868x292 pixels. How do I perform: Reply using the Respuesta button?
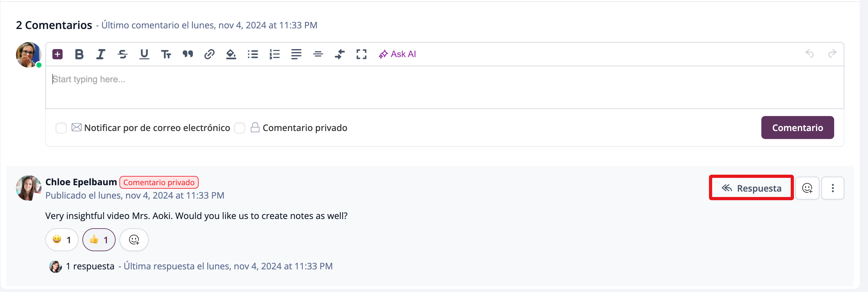tap(751, 188)
